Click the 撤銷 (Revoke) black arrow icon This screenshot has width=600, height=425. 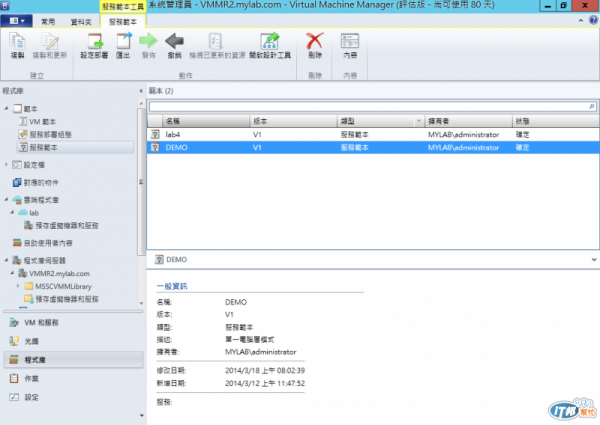click(174, 41)
